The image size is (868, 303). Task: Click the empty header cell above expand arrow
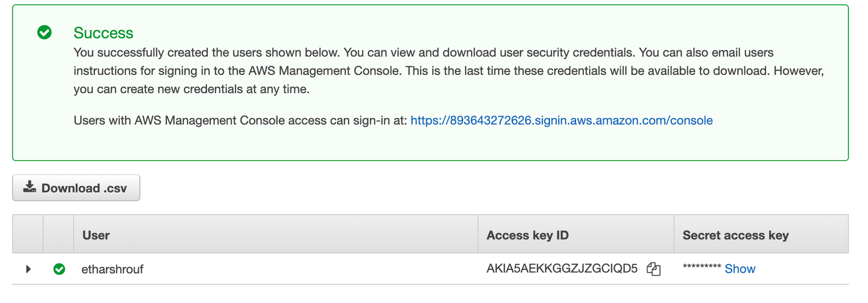pyautogui.click(x=28, y=234)
